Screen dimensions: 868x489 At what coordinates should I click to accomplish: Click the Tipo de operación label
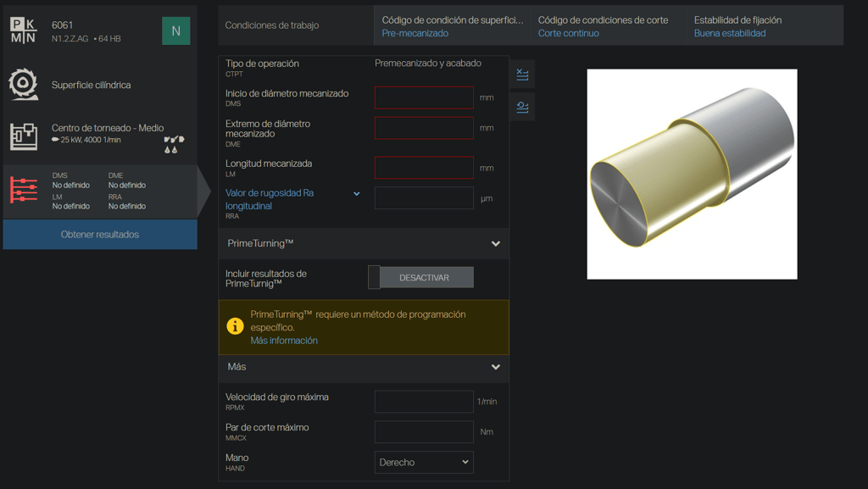[262, 64]
